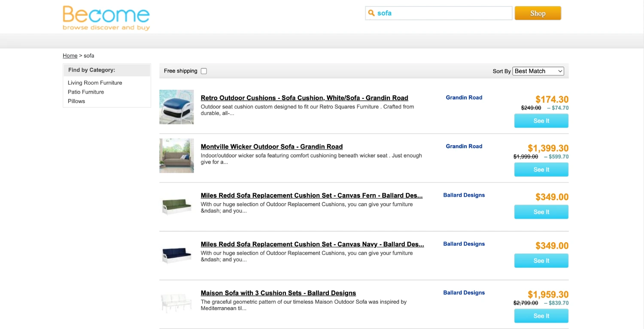The image size is (644, 329).
Task: Click the struck-through $2,799.00 price
Action: click(526, 303)
